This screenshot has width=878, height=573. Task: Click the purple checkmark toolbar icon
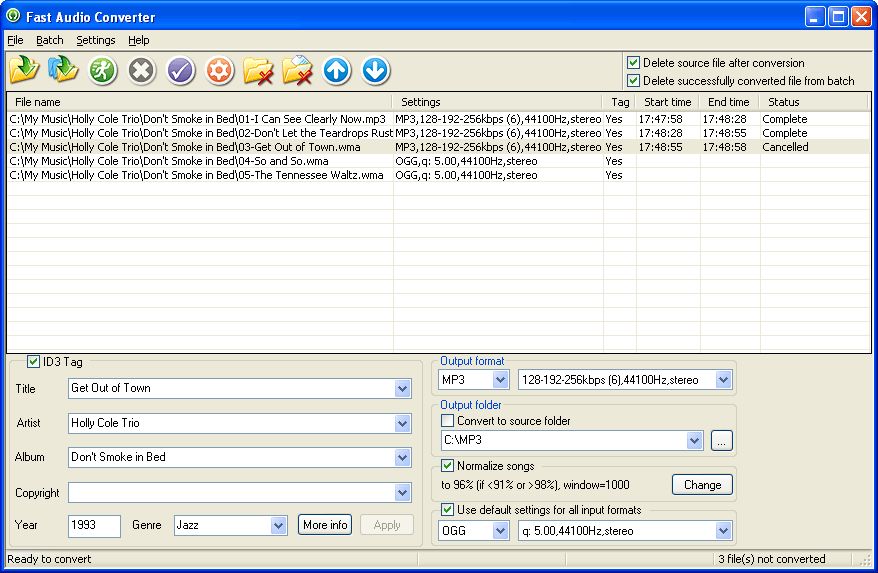180,71
